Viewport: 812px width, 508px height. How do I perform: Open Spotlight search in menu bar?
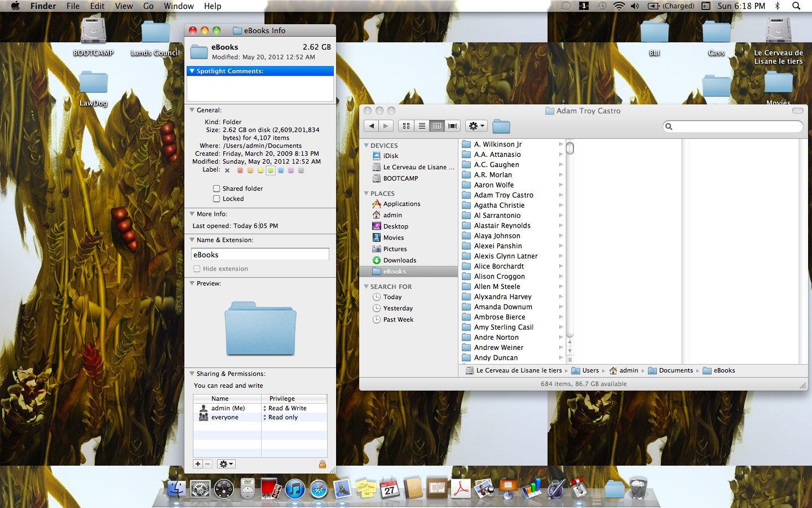point(796,6)
